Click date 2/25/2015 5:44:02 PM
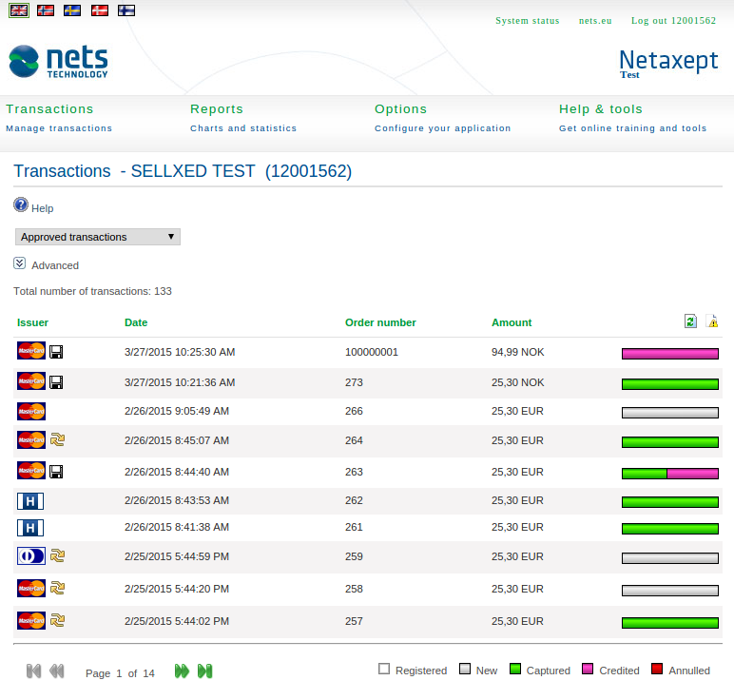 pos(177,621)
